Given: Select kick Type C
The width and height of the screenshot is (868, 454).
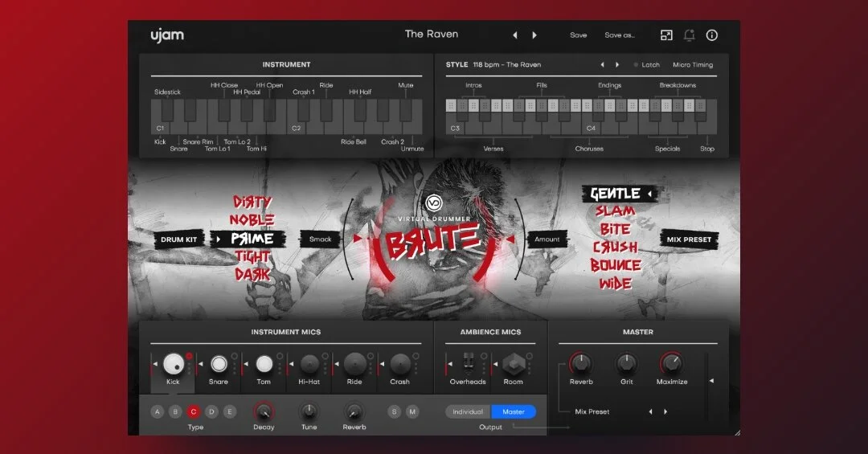Looking at the screenshot, I should click(x=193, y=411).
